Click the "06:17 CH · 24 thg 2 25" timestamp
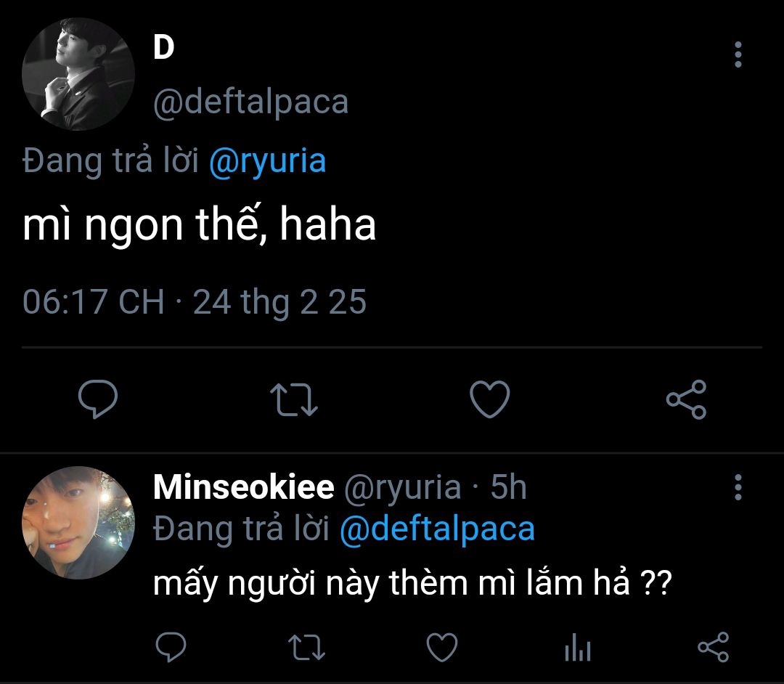 195,301
